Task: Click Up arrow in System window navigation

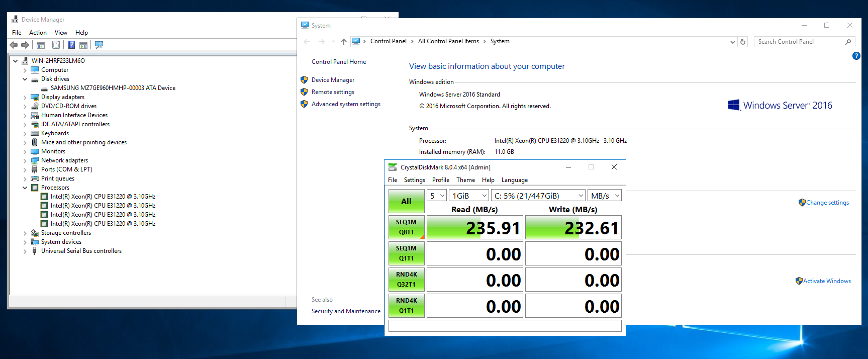Action: (344, 42)
